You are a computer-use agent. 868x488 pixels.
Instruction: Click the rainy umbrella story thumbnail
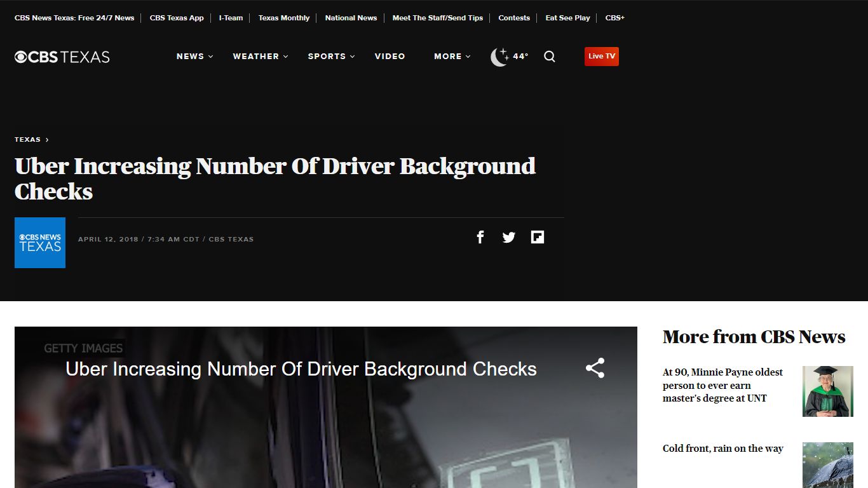pos(828,465)
